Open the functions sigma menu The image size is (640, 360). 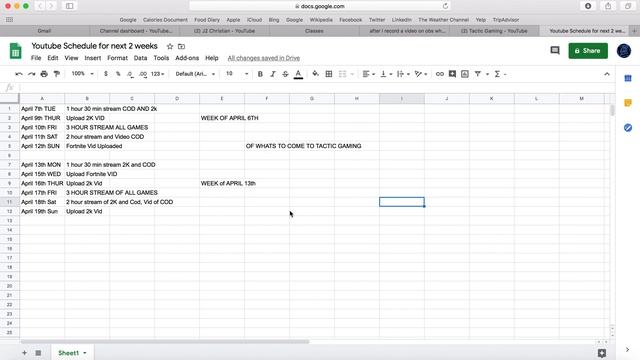[x=500, y=74]
